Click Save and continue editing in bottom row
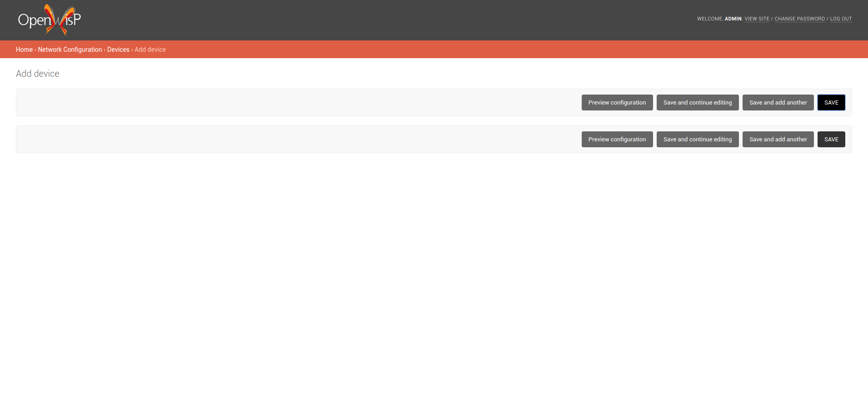The height and width of the screenshot is (415, 868). click(697, 139)
